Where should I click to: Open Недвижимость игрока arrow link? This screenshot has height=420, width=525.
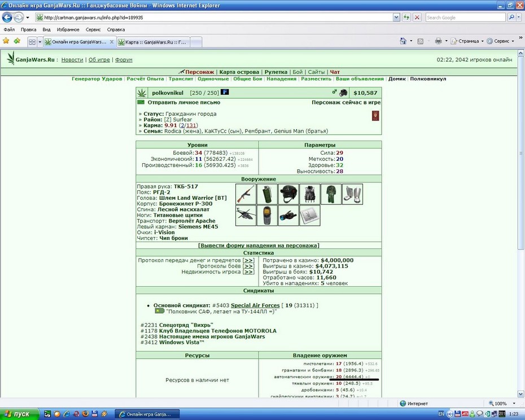coord(248,272)
